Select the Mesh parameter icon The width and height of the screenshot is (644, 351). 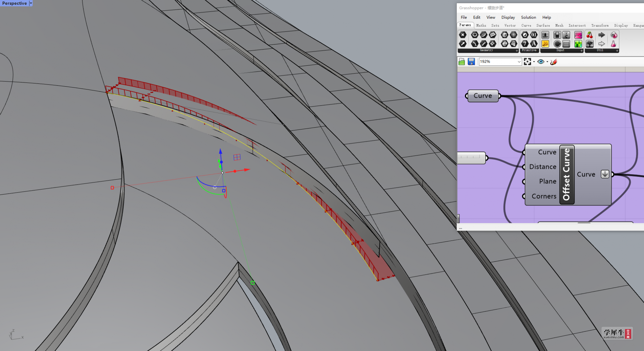click(x=513, y=35)
